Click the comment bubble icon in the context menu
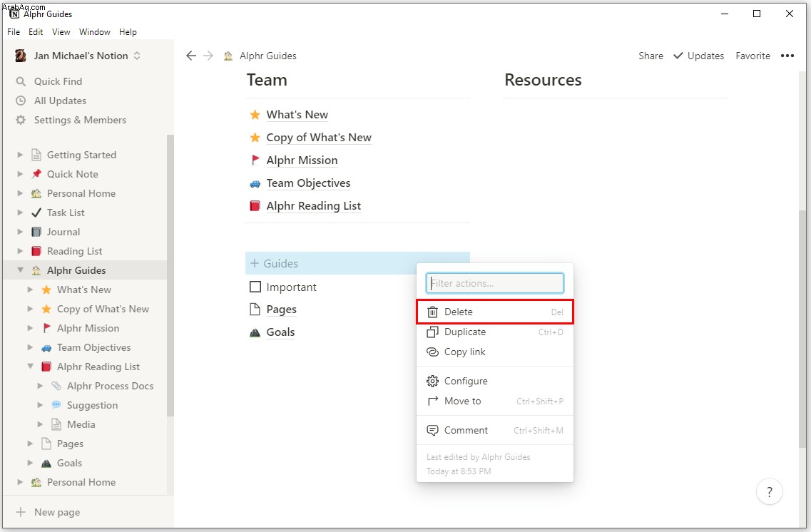The height and width of the screenshot is (532, 811). point(432,430)
